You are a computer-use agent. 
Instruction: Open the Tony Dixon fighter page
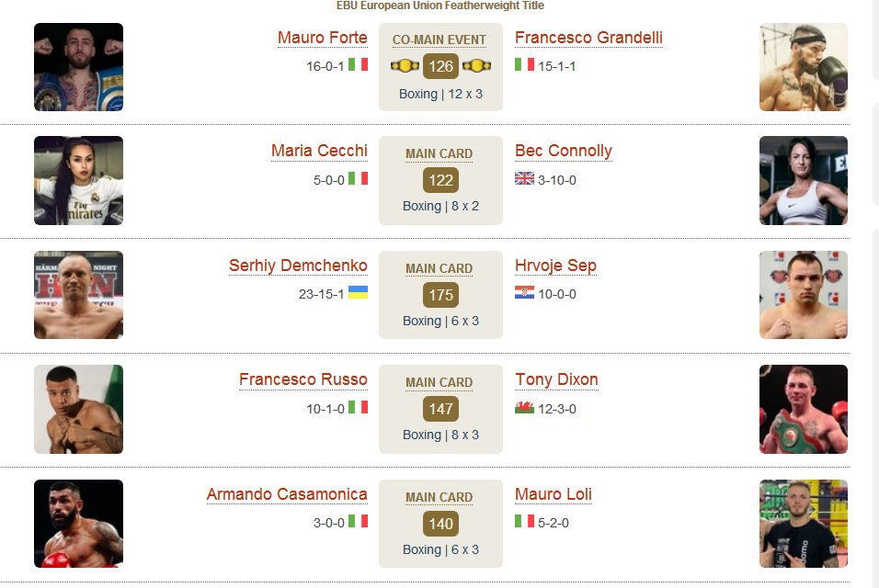(x=556, y=379)
